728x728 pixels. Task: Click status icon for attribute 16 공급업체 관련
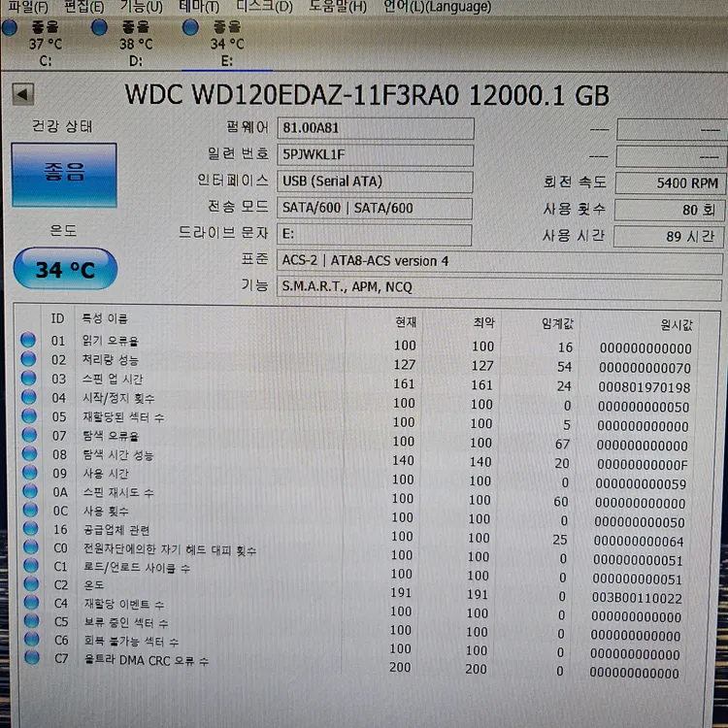[31, 528]
